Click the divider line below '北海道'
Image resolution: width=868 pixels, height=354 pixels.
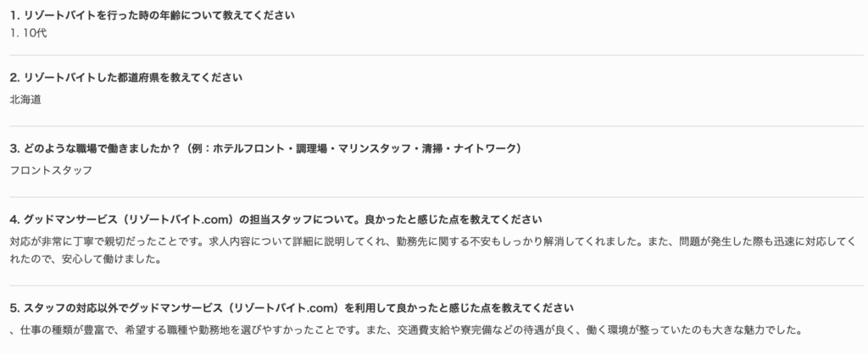(x=437, y=126)
